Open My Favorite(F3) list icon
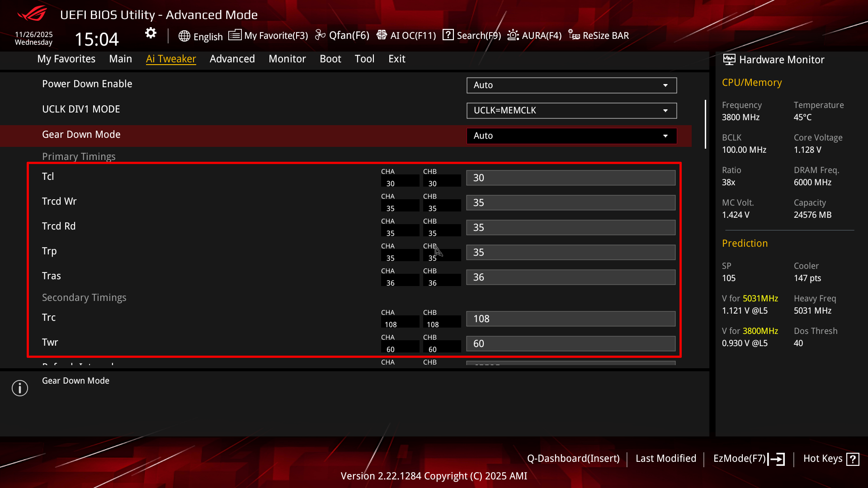Screen dimensions: 868x488 tap(235, 35)
